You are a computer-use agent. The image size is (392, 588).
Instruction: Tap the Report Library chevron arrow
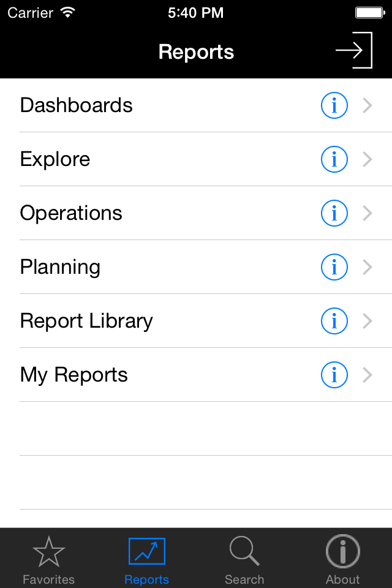[367, 321]
